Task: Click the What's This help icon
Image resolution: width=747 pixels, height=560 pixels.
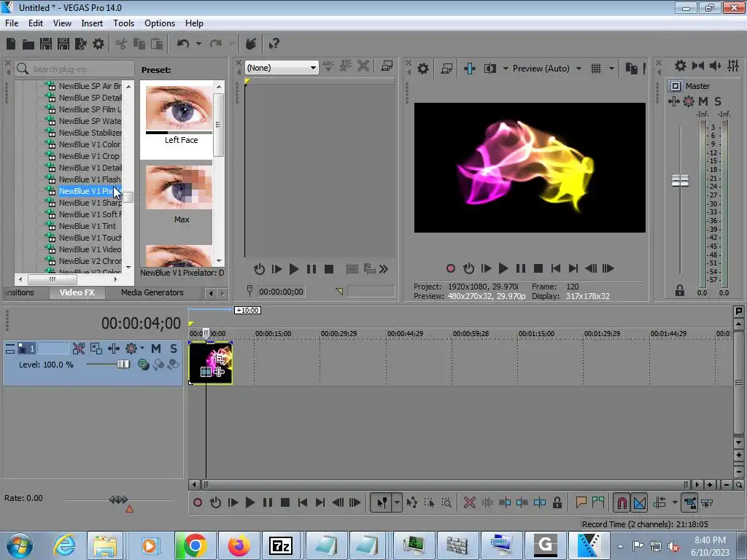Action: pos(274,44)
